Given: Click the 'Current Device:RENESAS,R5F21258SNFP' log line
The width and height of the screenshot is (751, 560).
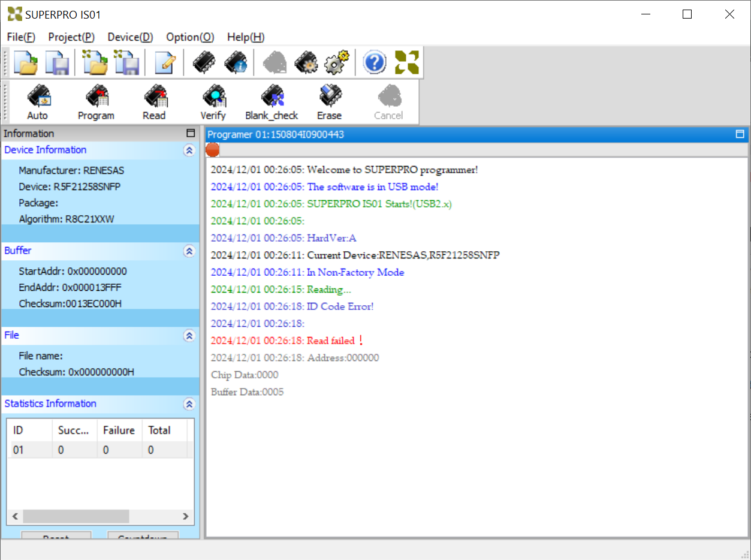Looking at the screenshot, I should coord(355,255).
